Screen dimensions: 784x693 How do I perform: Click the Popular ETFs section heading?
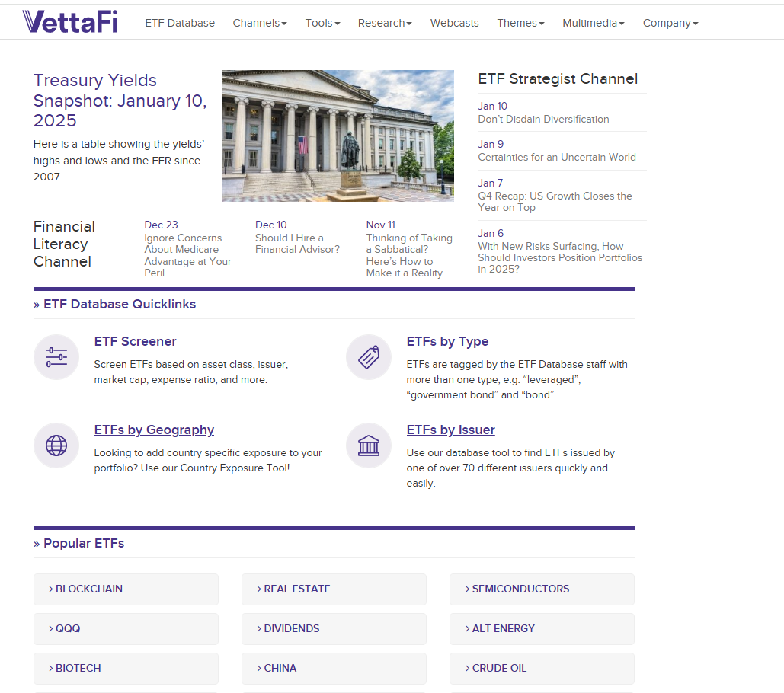click(x=78, y=543)
